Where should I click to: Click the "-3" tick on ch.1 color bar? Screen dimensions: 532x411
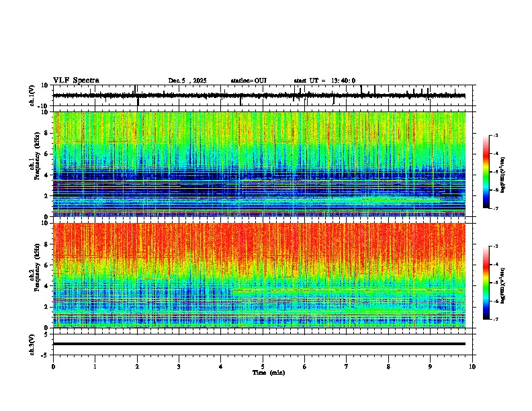[495, 135]
